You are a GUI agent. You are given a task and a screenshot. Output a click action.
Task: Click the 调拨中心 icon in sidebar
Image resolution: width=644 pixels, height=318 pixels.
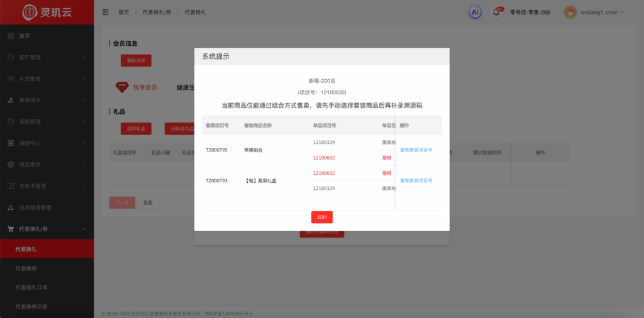tap(11, 143)
